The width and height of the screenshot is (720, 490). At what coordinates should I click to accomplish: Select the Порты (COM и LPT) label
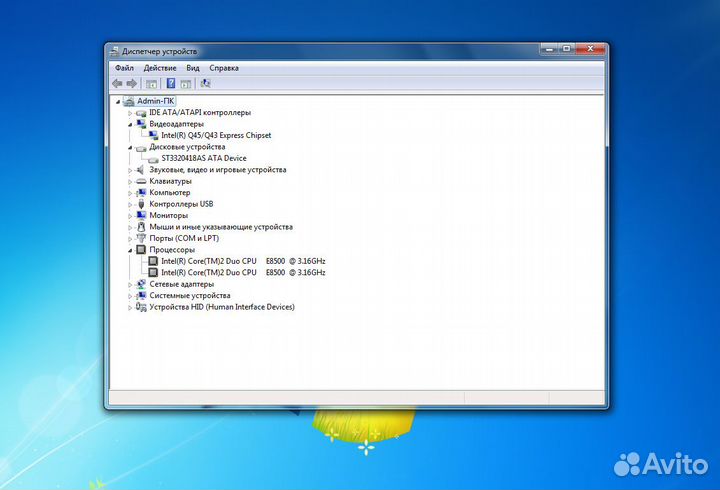point(184,238)
